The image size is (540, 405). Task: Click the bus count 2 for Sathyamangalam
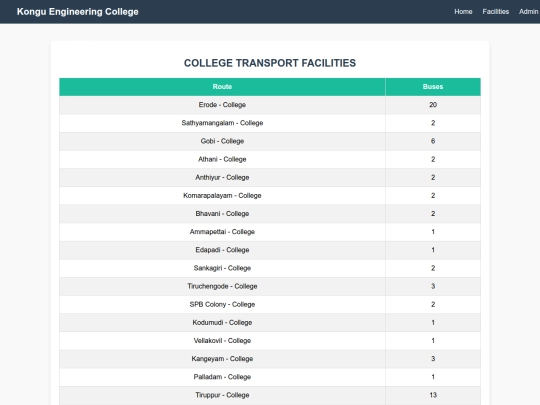[x=433, y=123]
